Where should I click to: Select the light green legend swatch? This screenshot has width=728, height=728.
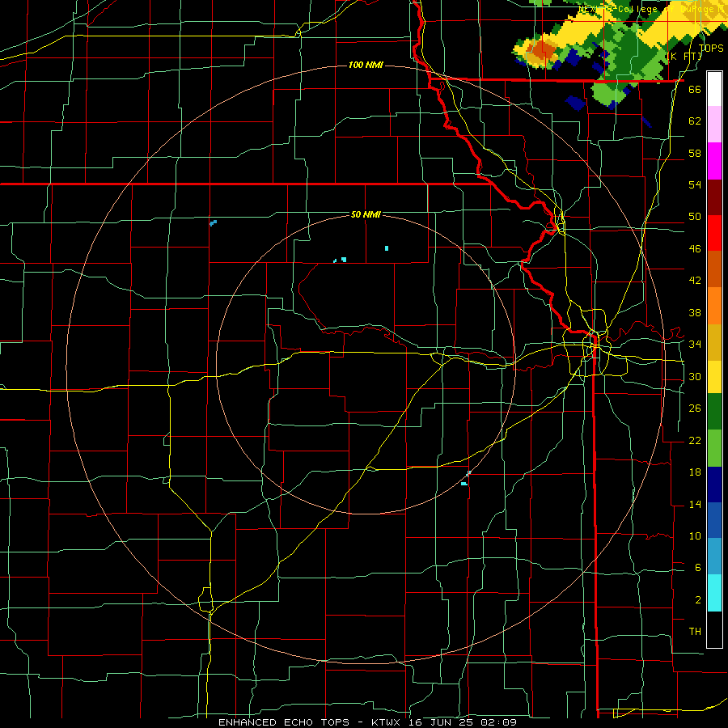coord(714,448)
